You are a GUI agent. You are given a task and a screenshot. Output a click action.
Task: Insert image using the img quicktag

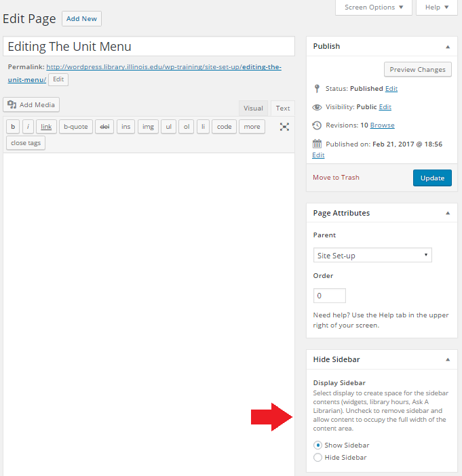tap(148, 127)
